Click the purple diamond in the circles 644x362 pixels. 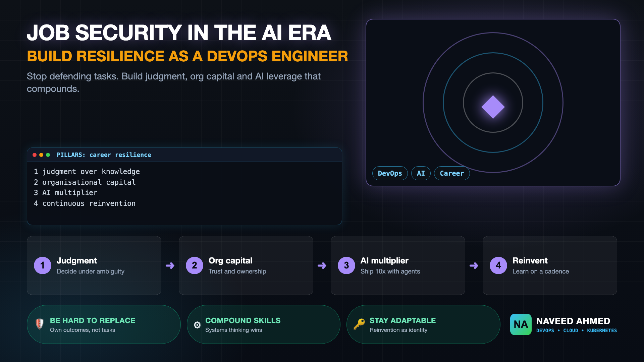pos(493,107)
